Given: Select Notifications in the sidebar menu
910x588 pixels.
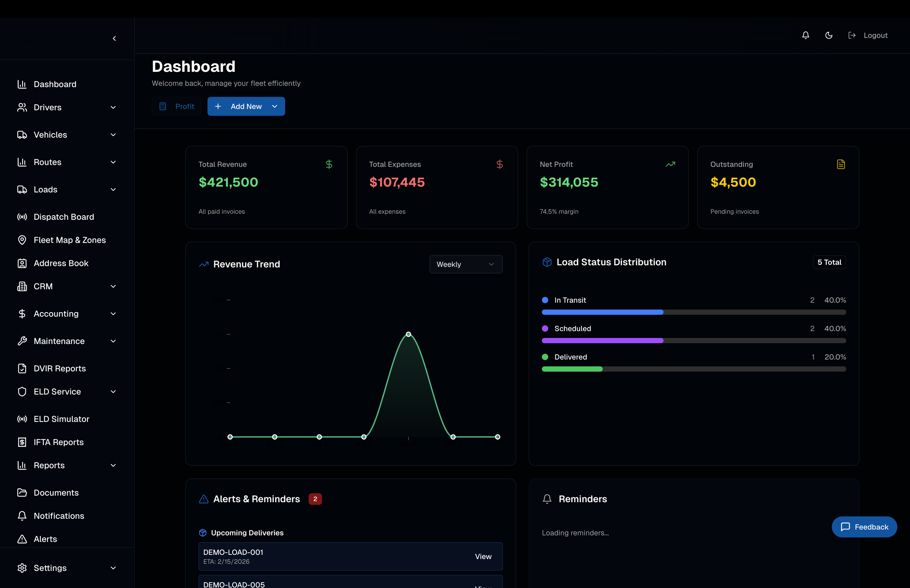Looking at the screenshot, I should pos(59,516).
